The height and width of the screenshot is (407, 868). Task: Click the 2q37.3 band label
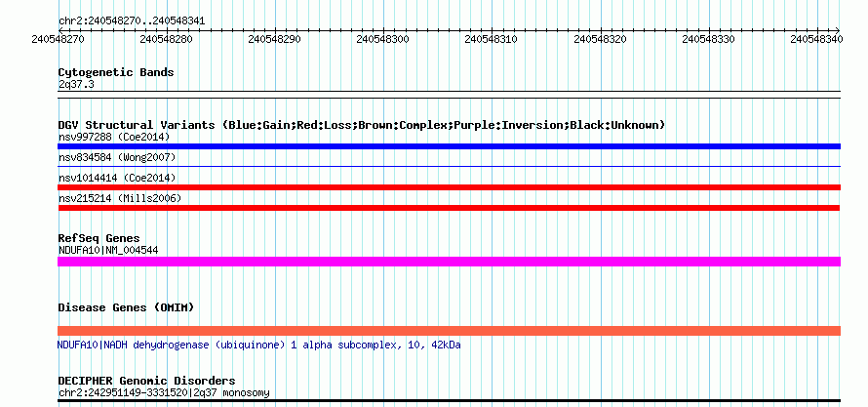coord(76,84)
